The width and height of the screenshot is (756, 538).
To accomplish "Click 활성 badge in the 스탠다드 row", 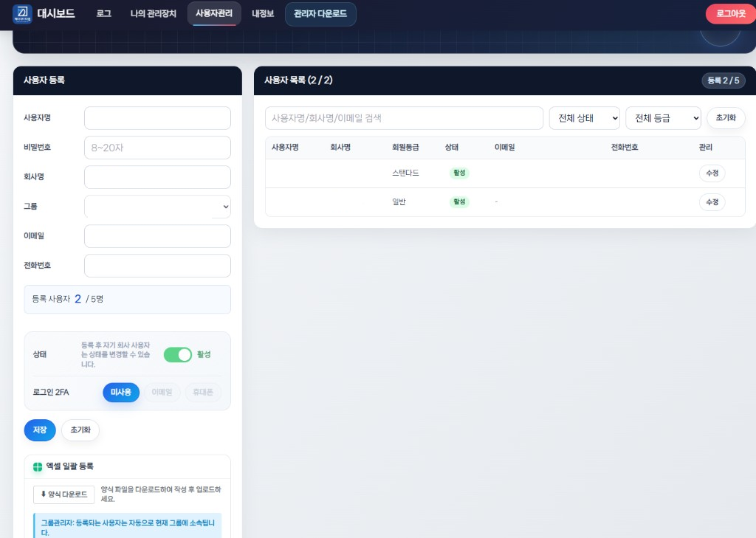I will coord(459,173).
